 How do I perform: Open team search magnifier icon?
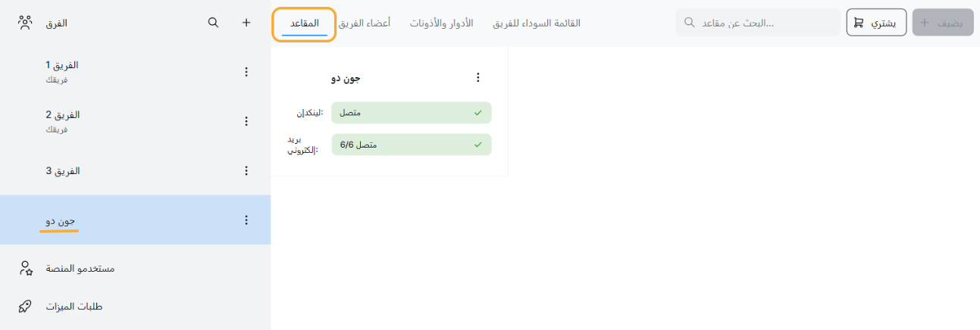pos(214,23)
